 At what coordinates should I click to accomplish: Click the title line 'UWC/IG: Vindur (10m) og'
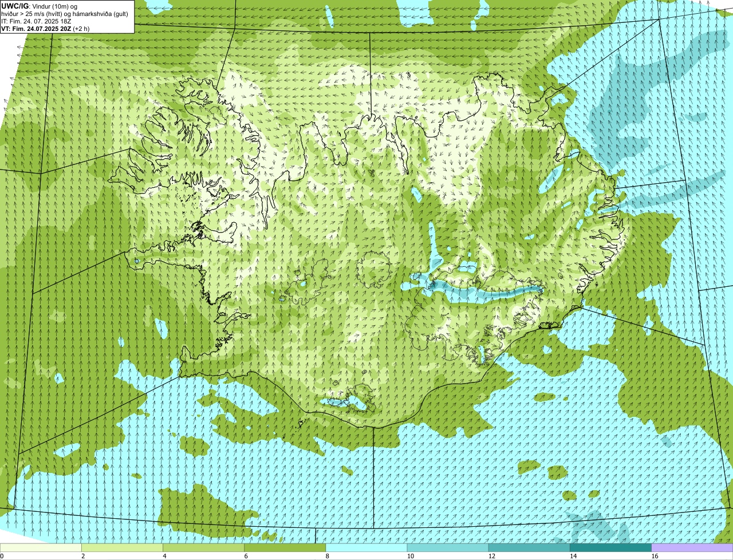(39, 6)
